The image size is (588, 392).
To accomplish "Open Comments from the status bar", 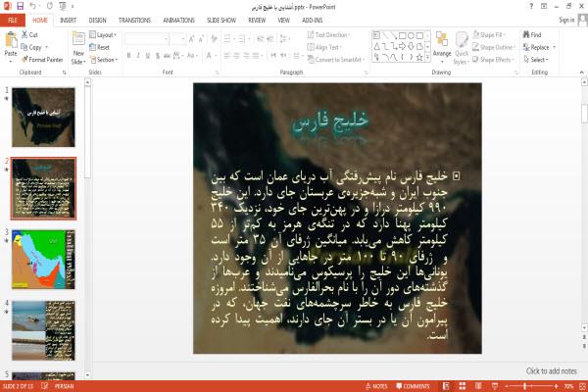I will point(413,386).
